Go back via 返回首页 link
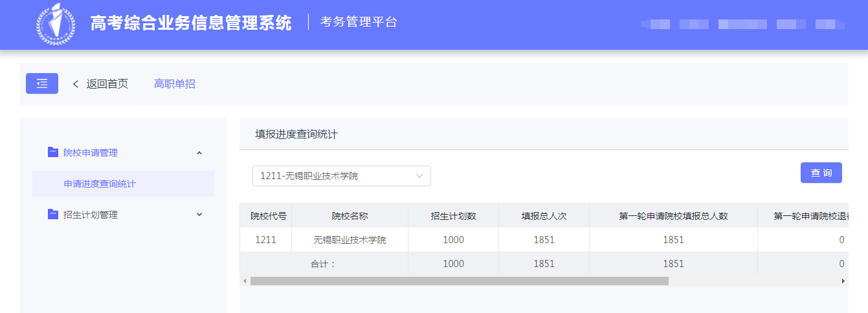The height and width of the screenshot is (313, 868). pyautogui.click(x=107, y=84)
